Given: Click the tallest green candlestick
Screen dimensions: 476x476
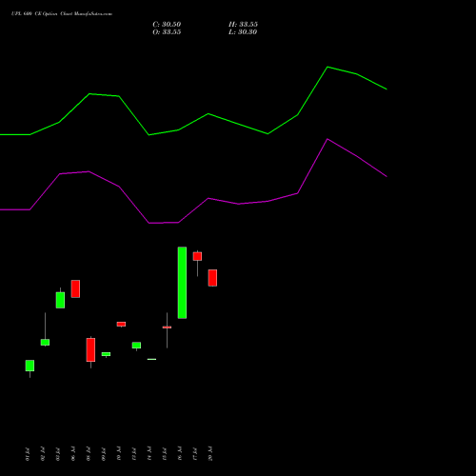Looking at the screenshot, I should click(x=182, y=283).
